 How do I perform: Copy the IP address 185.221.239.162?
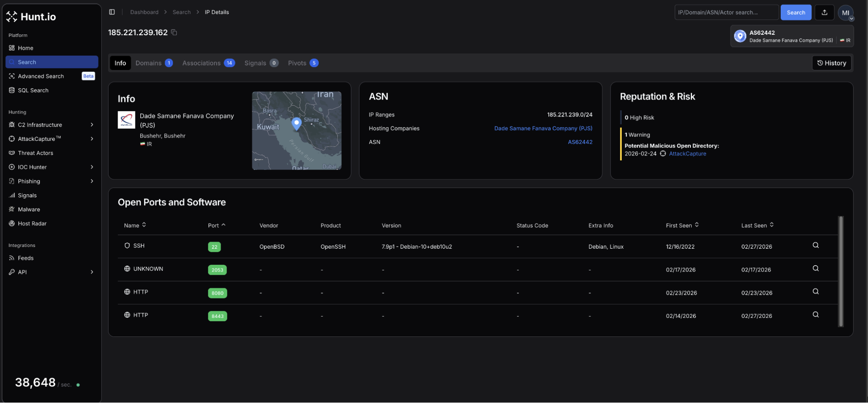coord(174,33)
